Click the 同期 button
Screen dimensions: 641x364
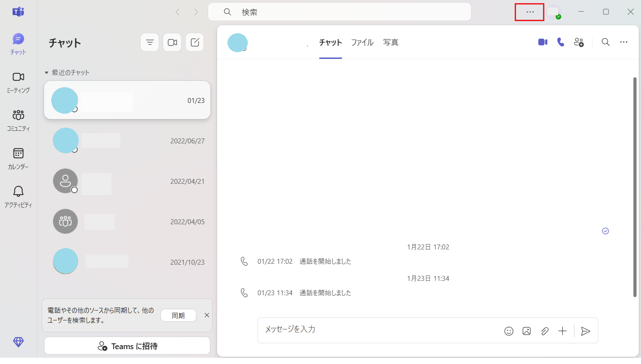coord(178,315)
